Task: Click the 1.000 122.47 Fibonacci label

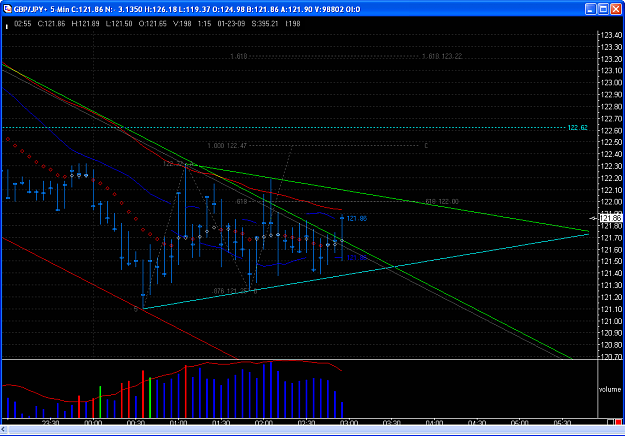Action: coord(227,146)
